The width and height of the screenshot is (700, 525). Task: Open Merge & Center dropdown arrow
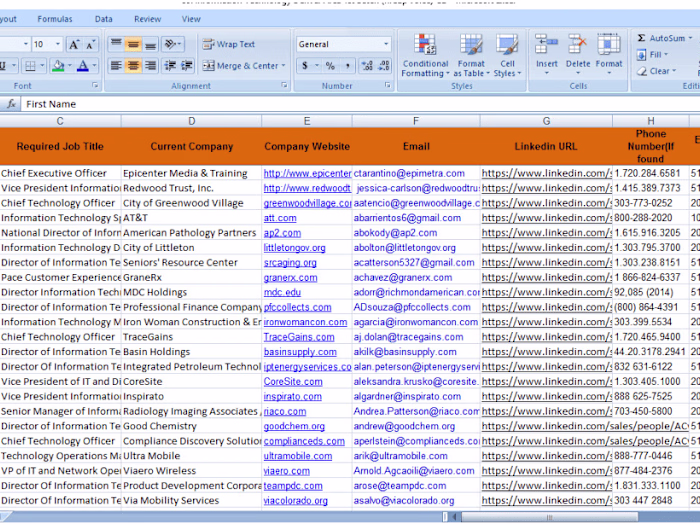click(x=283, y=66)
